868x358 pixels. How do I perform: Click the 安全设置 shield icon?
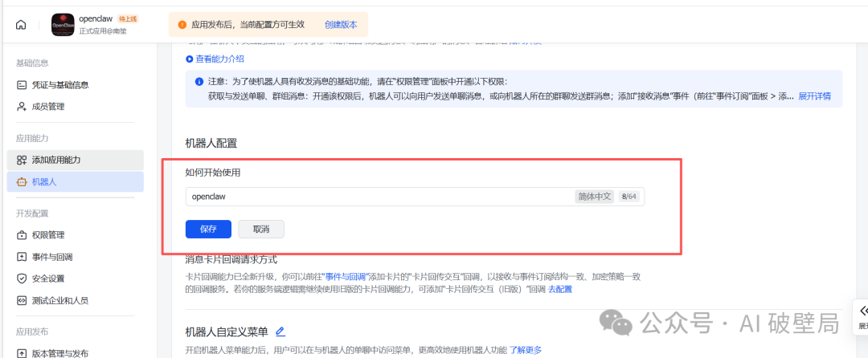22,279
